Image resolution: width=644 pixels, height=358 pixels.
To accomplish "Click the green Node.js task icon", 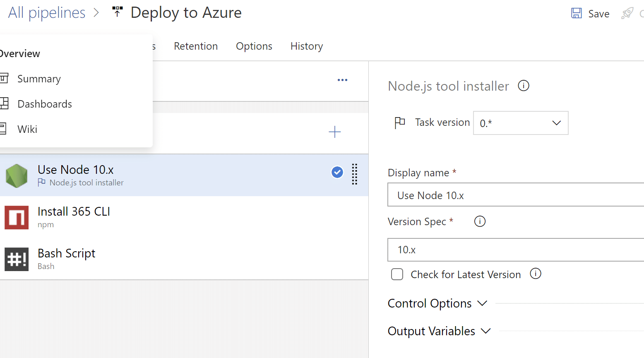I will coord(17,175).
